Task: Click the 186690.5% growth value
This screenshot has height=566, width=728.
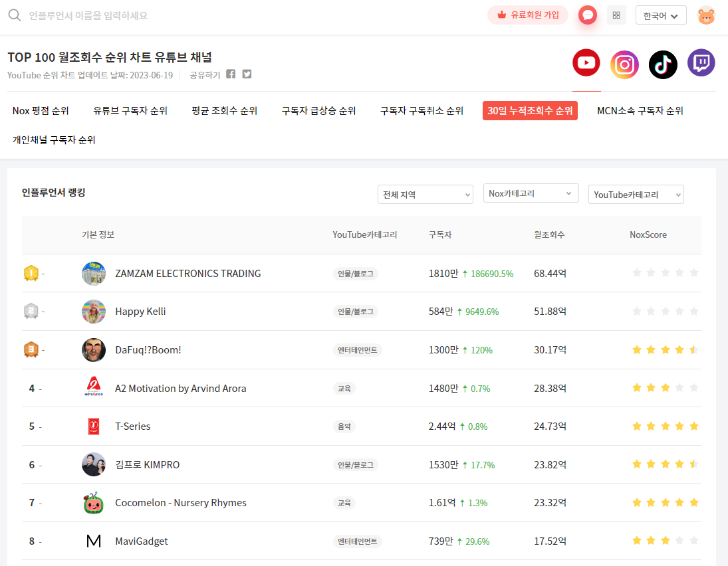Action: point(492,274)
